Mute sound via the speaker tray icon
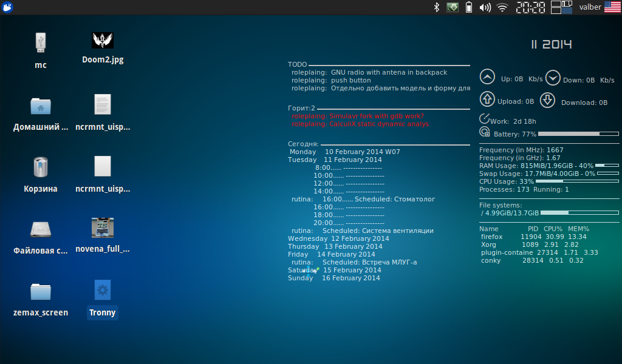The width and height of the screenshot is (622, 364). tap(485, 7)
